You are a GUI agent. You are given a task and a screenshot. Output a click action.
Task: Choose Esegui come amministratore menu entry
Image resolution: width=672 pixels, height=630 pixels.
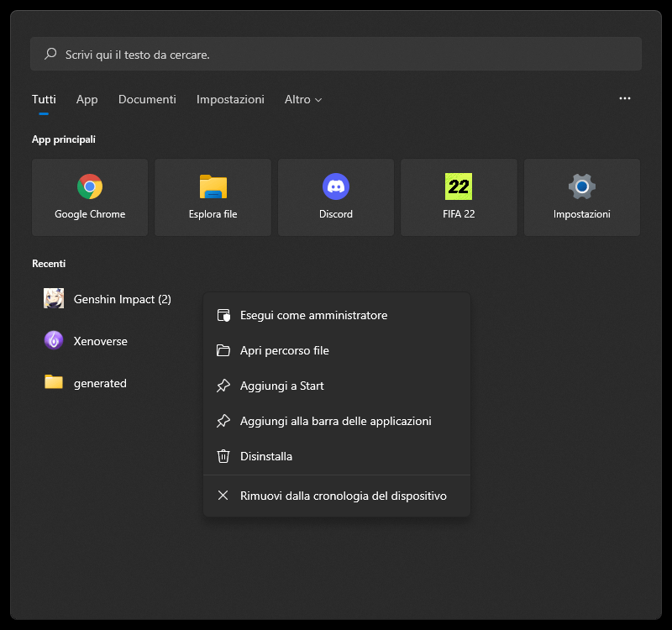coord(337,316)
